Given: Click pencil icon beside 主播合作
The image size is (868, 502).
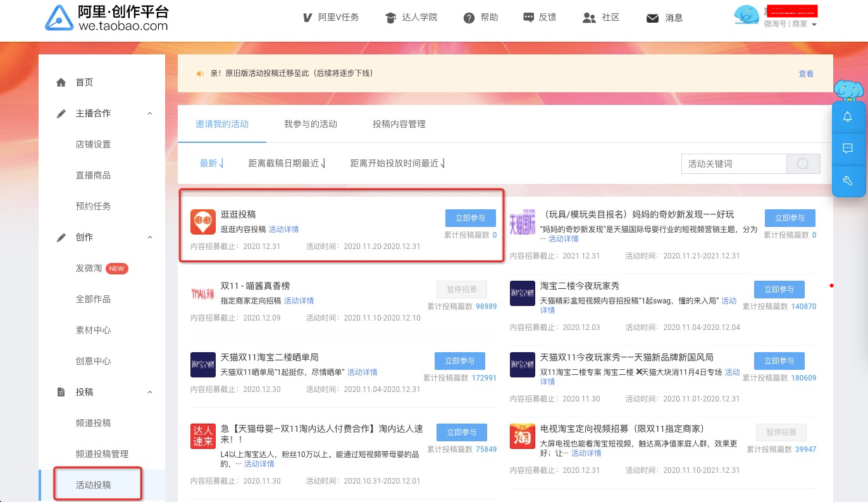Looking at the screenshot, I should coord(61,113).
